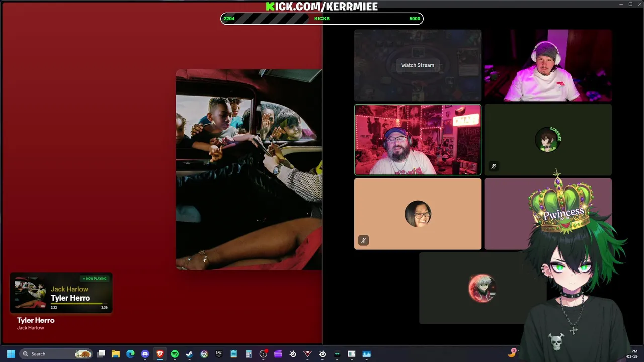The height and width of the screenshot is (362, 644).
Task: Click the glasses-wearing avatar on the tan tile
Action: click(x=418, y=214)
